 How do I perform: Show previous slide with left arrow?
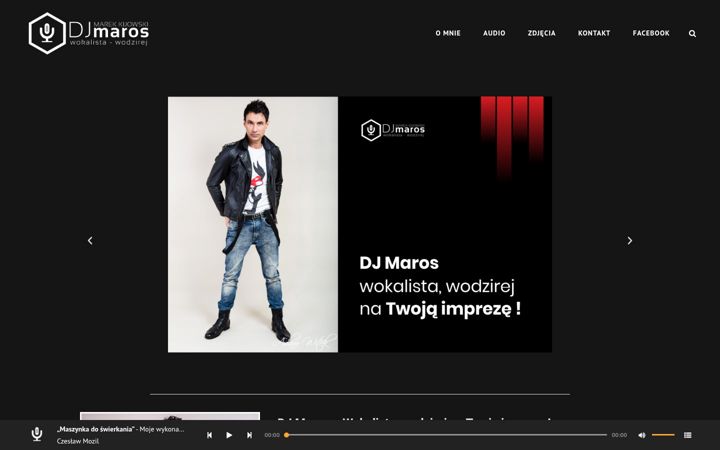[x=90, y=241]
